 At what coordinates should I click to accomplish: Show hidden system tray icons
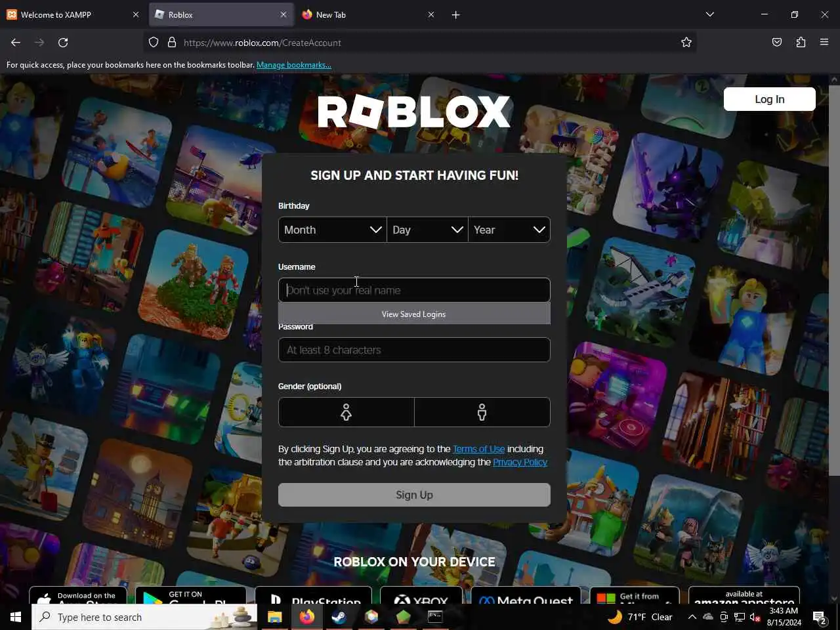pyautogui.click(x=692, y=617)
